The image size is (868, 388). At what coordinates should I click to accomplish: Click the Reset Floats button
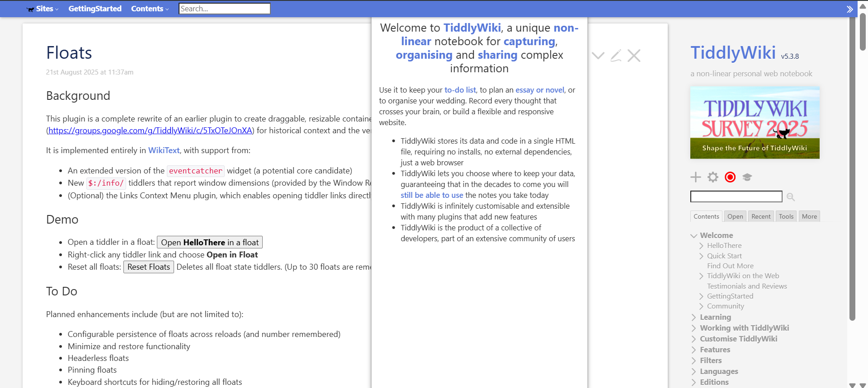click(149, 267)
